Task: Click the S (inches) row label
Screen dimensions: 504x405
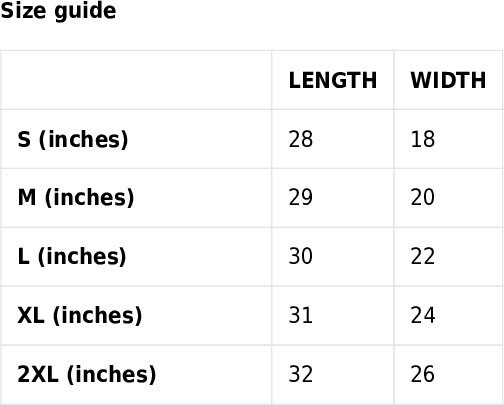Action: click(73, 139)
